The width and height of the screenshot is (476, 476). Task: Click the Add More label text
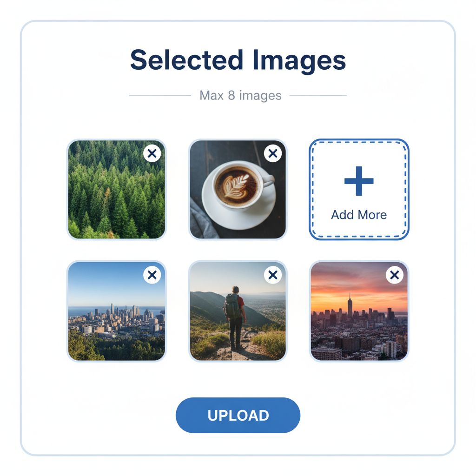[358, 215]
